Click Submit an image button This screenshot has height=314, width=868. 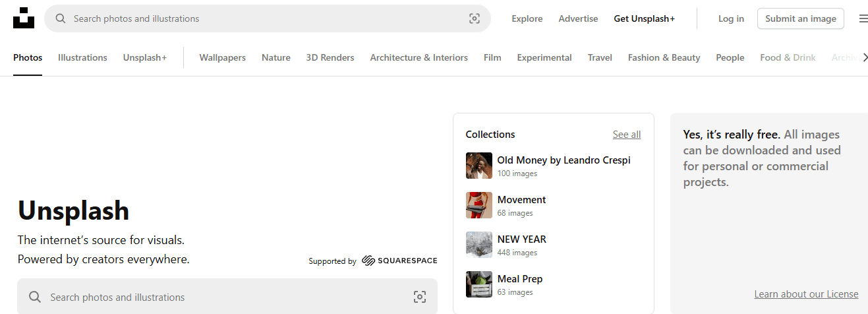(x=801, y=18)
